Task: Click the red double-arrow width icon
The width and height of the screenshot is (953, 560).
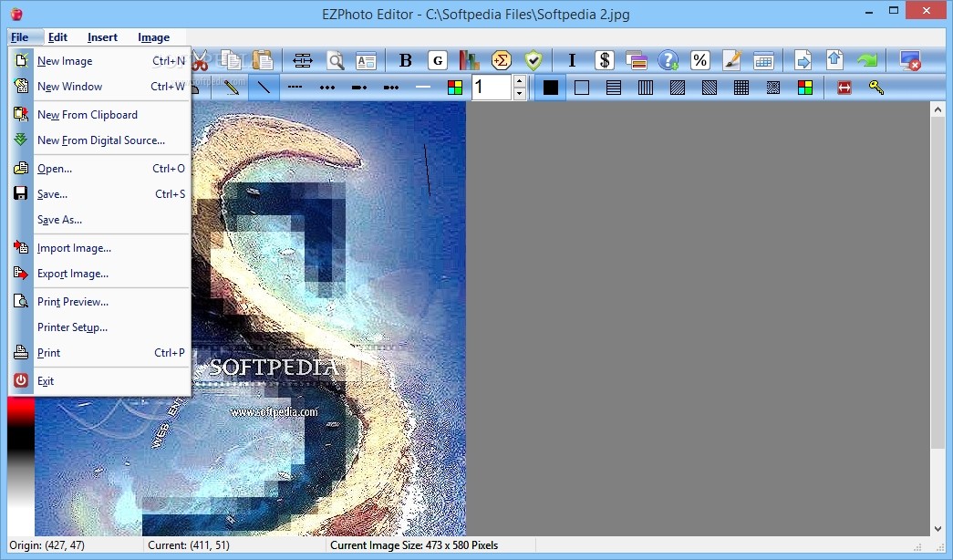Action: click(x=844, y=88)
